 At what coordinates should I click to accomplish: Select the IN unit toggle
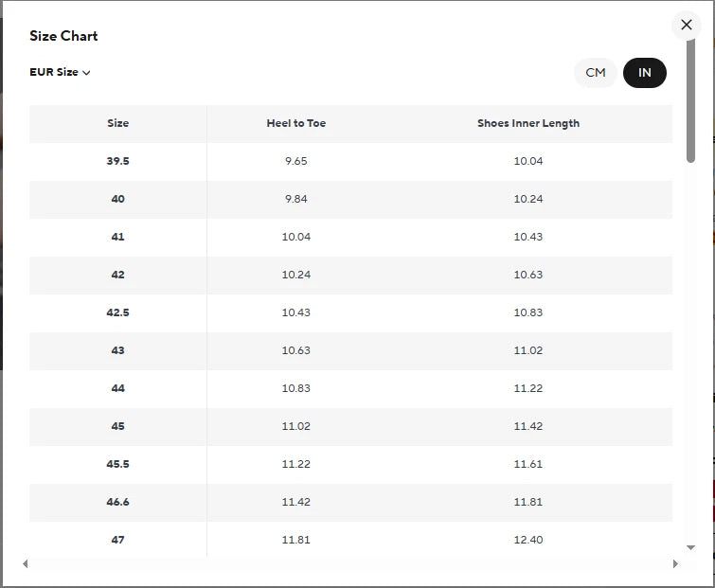click(x=645, y=73)
